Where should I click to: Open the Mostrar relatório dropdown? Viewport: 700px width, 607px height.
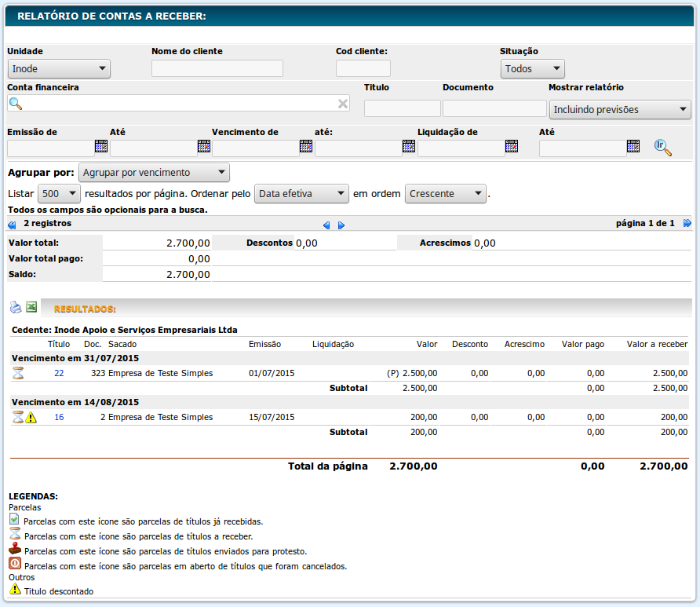point(619,110)
